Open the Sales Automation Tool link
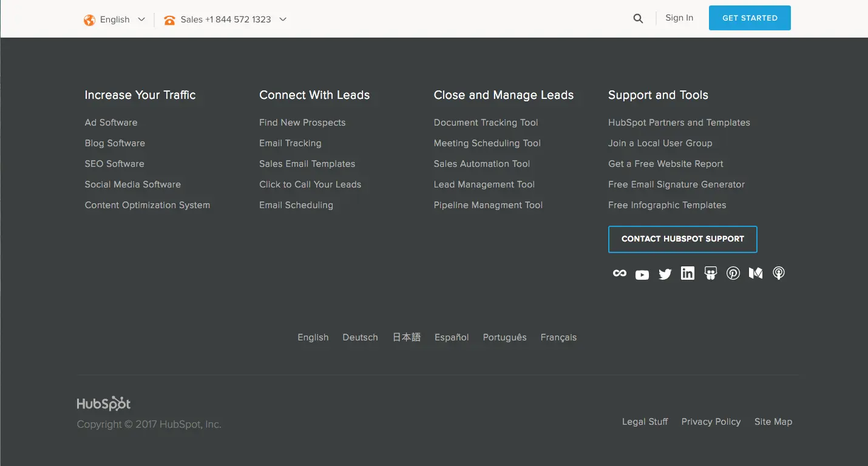868x466 pixels. (482, 164)
